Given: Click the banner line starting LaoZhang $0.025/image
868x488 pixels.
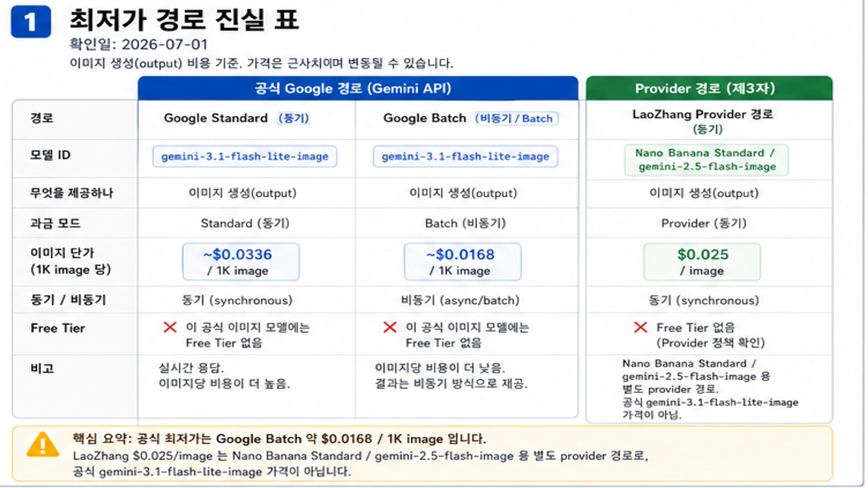Looking at the screenshot, I should tap(361, 456).
